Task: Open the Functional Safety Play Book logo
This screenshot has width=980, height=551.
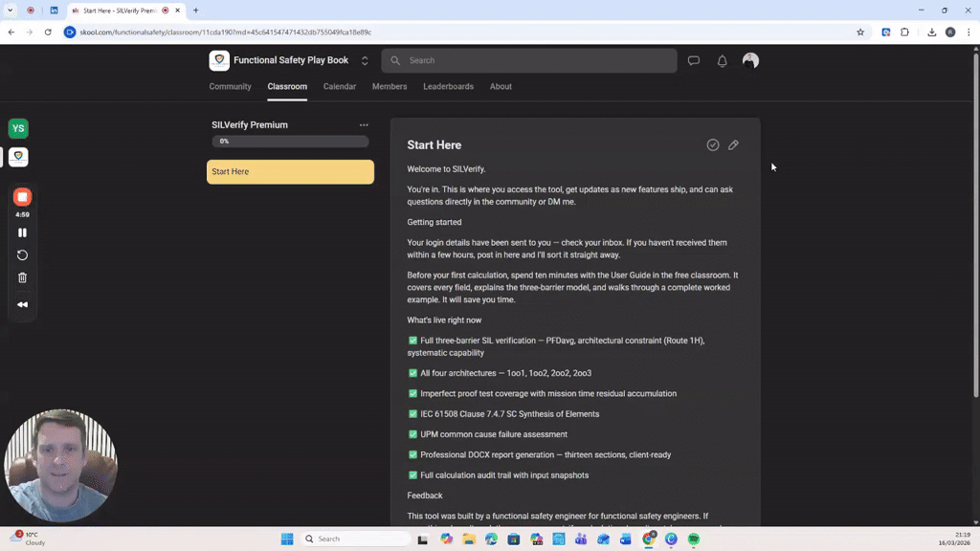Action: 219,60
